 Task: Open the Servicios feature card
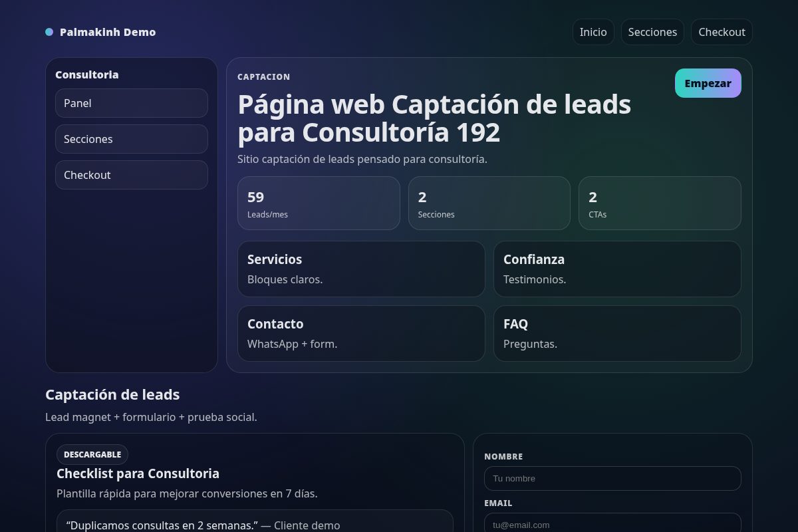361,269
